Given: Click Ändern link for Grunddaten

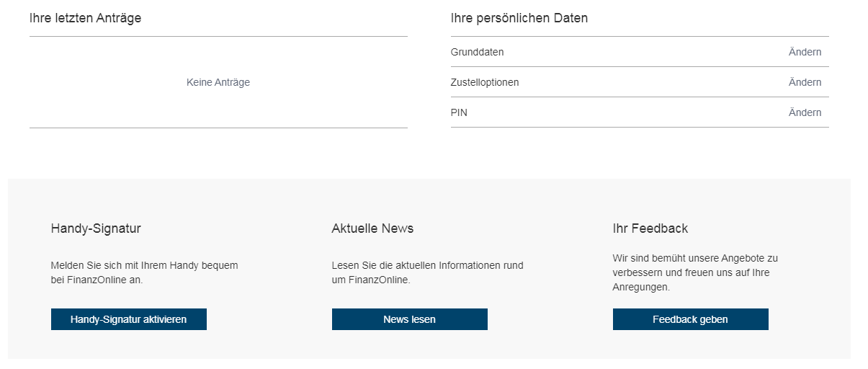Looking at the screenshot, I should tap(805, 52).
